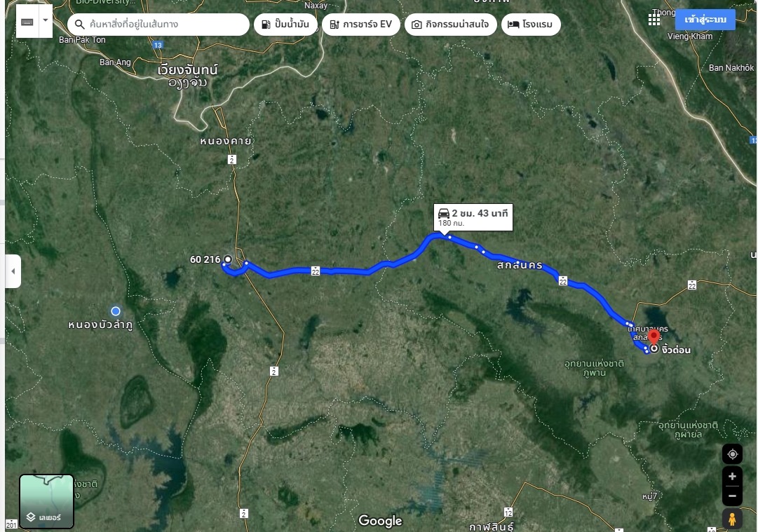
Task: Click in the route search input field
Action: tap(158, 24)
